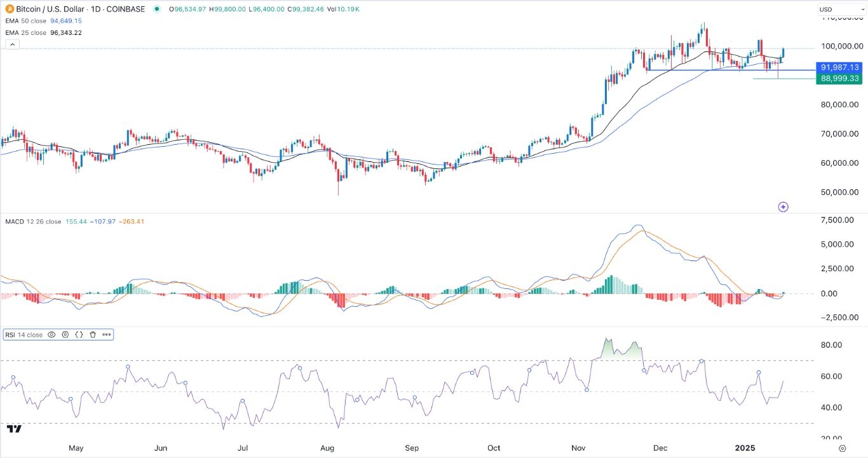Click the market open status dot
Image resolution: width=868 pixels, height=458 pixels.
(x=157, y=9)
